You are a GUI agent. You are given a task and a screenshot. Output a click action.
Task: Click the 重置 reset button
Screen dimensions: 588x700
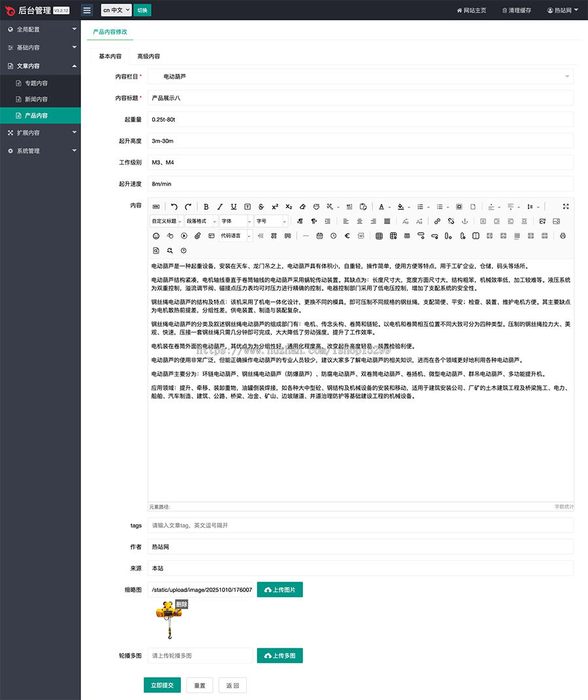click(199, 685)
